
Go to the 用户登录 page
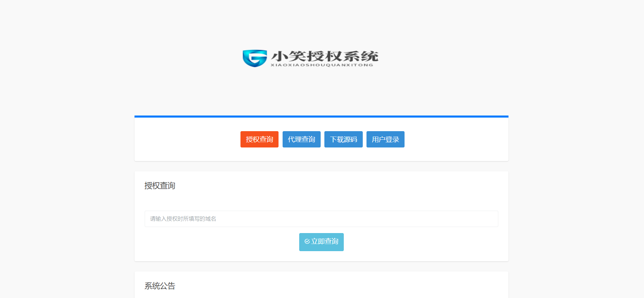(x=386, y=139)
